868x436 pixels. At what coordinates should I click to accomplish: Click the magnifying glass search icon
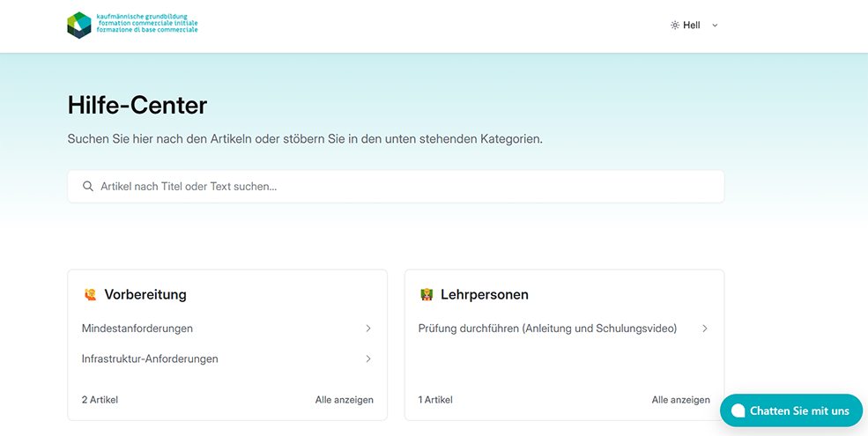[88, 187]
